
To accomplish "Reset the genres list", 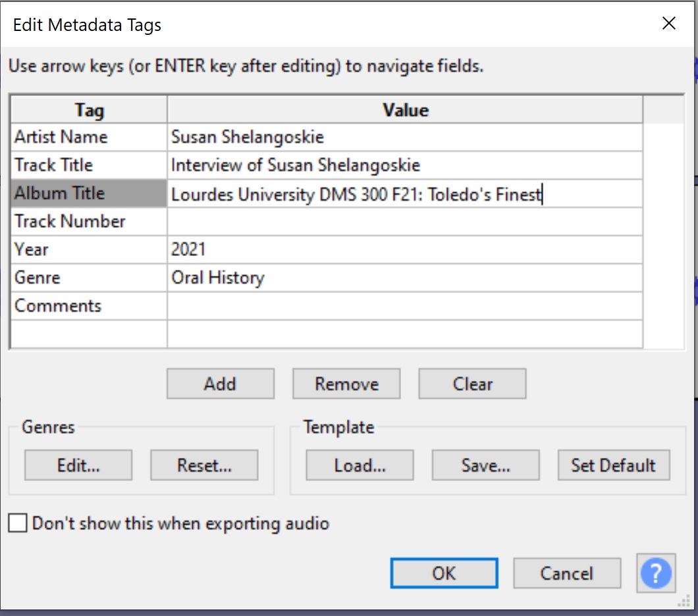I will [x=204, y=465].
